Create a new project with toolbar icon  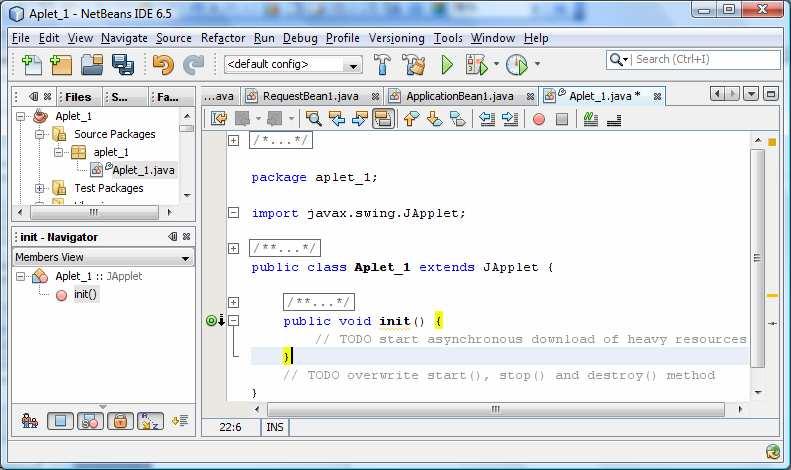(61, 65)
